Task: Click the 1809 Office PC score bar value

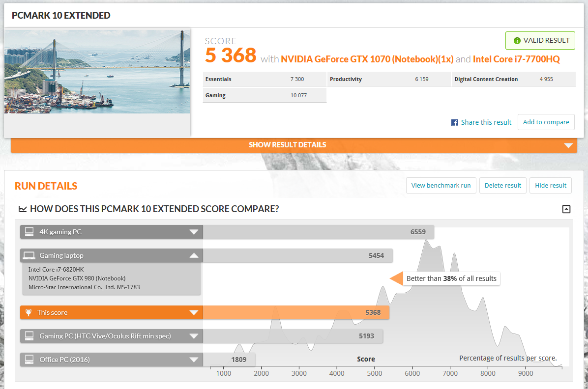Action: click(239, 360)
